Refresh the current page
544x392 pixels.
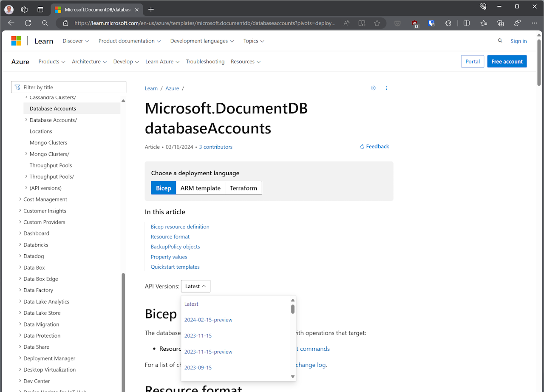click(28, 23)
